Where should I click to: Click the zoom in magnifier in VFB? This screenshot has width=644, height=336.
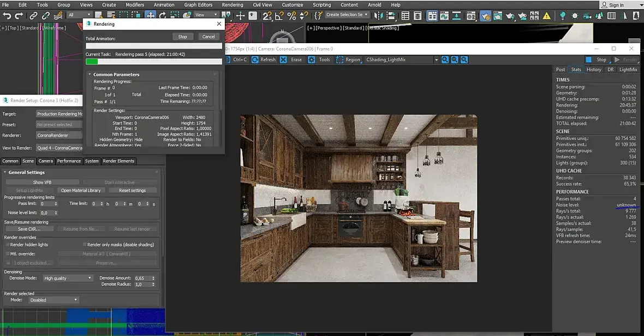pyautogui.click(x=445, y=60)
